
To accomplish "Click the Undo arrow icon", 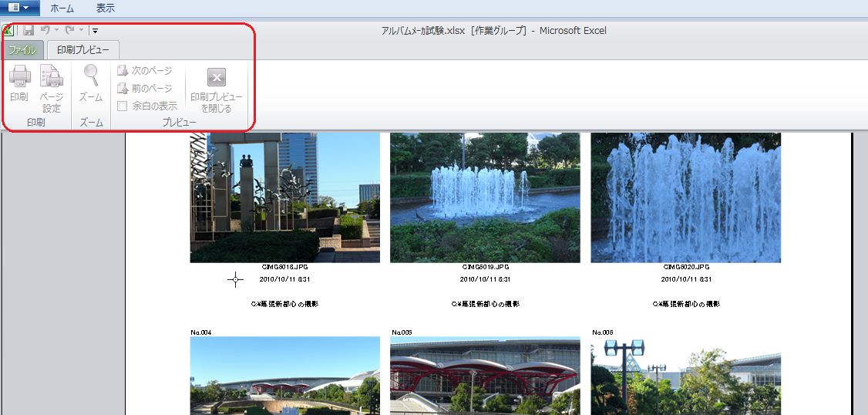I will [45, 30].
